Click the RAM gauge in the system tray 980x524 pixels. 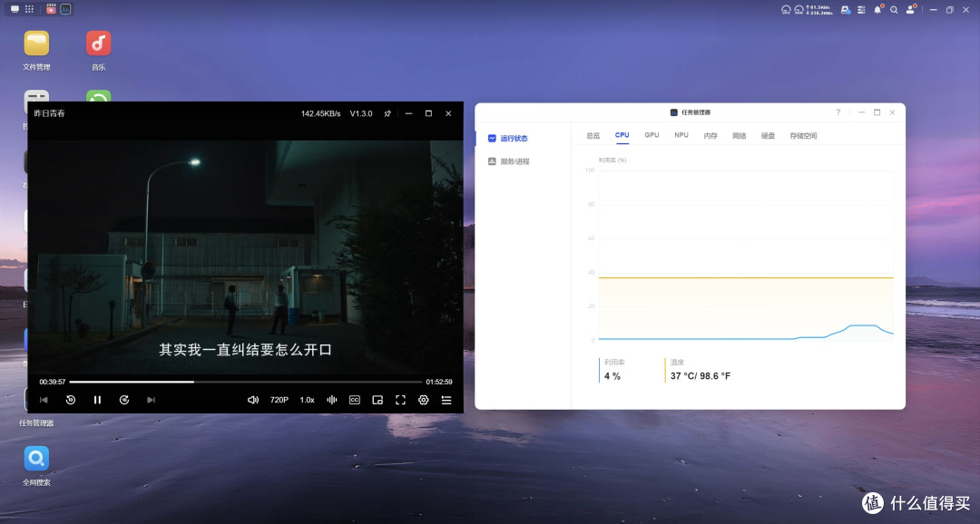[x=799, y=10]
